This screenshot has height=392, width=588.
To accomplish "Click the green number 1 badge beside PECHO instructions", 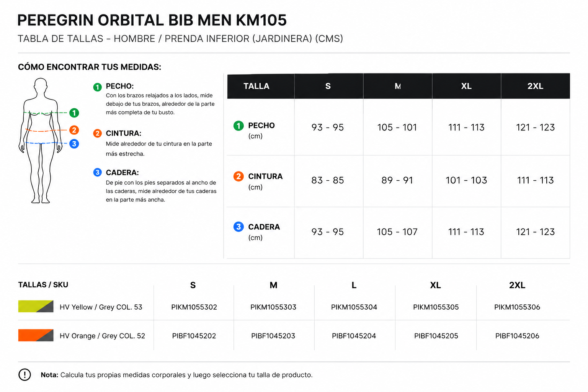I will [x=98, y=87].
